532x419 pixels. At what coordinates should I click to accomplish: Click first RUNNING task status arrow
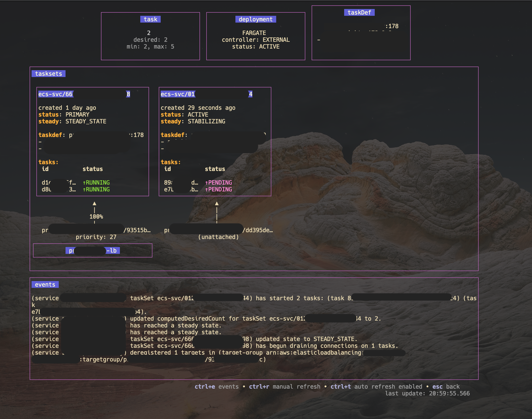84,182
